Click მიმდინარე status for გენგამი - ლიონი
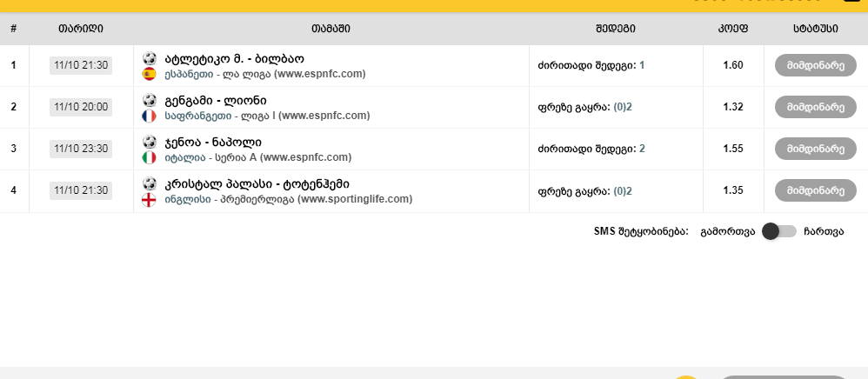The image size is (868, 379). 816,107
